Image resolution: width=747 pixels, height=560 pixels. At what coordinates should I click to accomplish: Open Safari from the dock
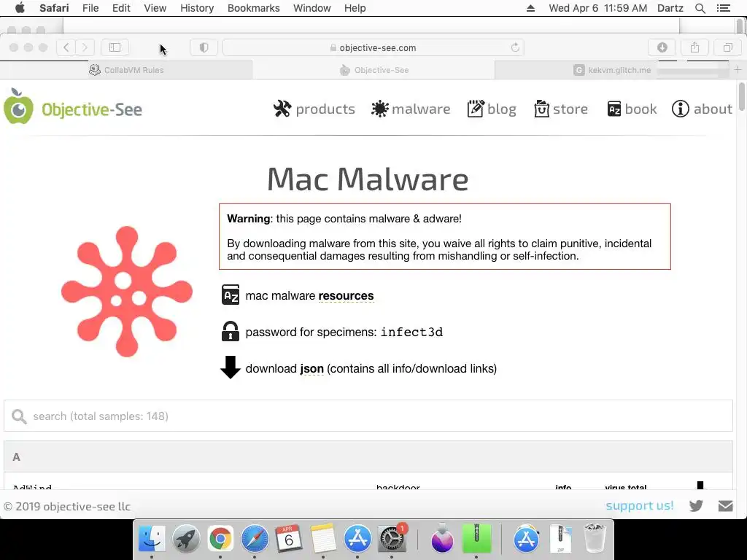coord(255,539)
